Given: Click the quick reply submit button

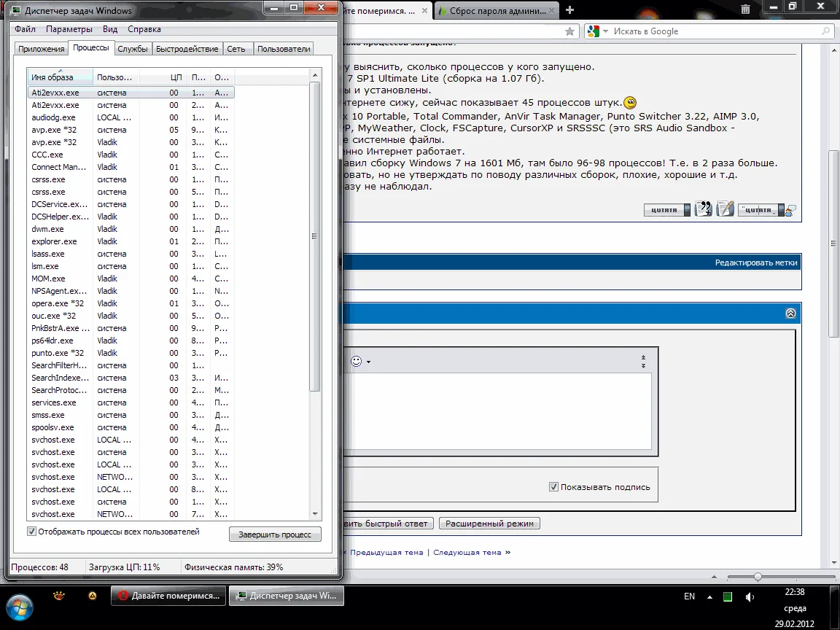Looking at the screenshot, I should tap(387, 524).
